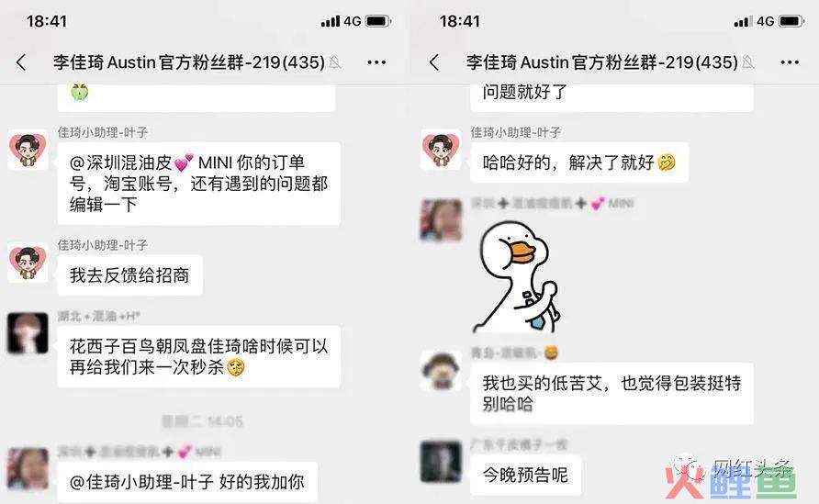
Task: Tap muted bell icon in right header
Action: pyautogui.click(x=748, y=62)
